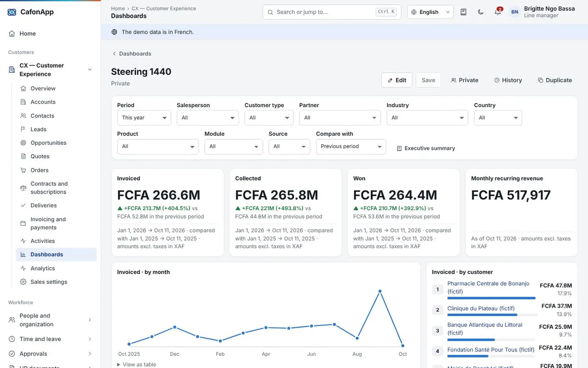The width and height of the screenshot is (588, 368).
Task: Open the Product dropdown
Action: coord(158,147)
